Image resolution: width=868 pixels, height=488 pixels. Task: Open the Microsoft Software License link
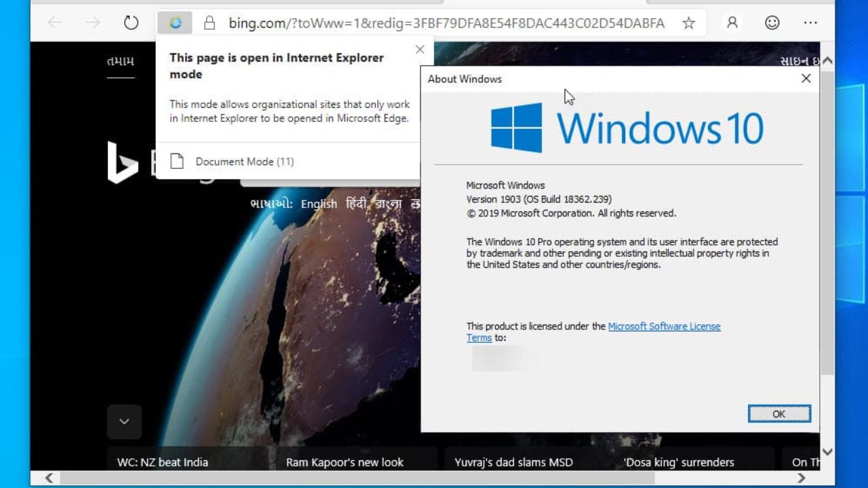664,326
